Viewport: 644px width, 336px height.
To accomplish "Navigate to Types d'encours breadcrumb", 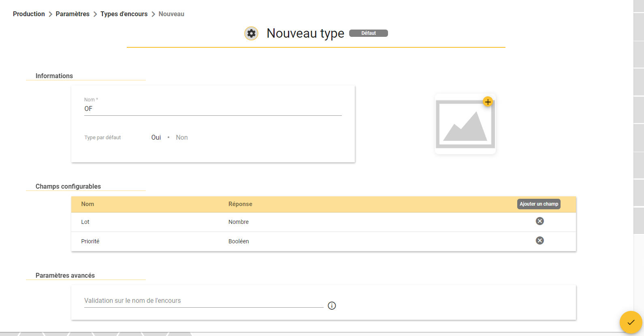I will point(124,14).
